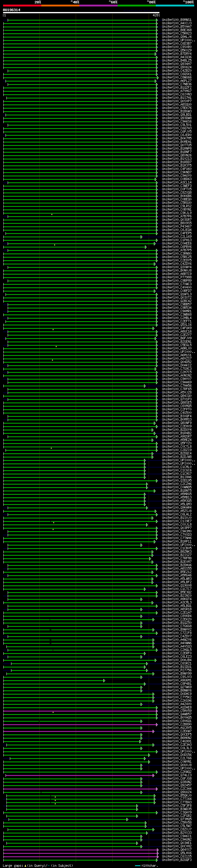The height and width of the screenshot is (868, 197).
Task: Open hit UniRef100_A4XIJ3
Action: (x=176, y=23)
